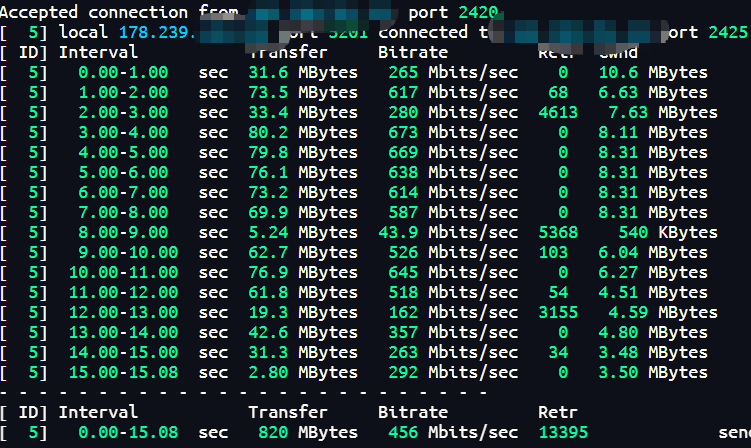
Task: Click the 2.80 MBytes transfer value
Action: point(303,372)
